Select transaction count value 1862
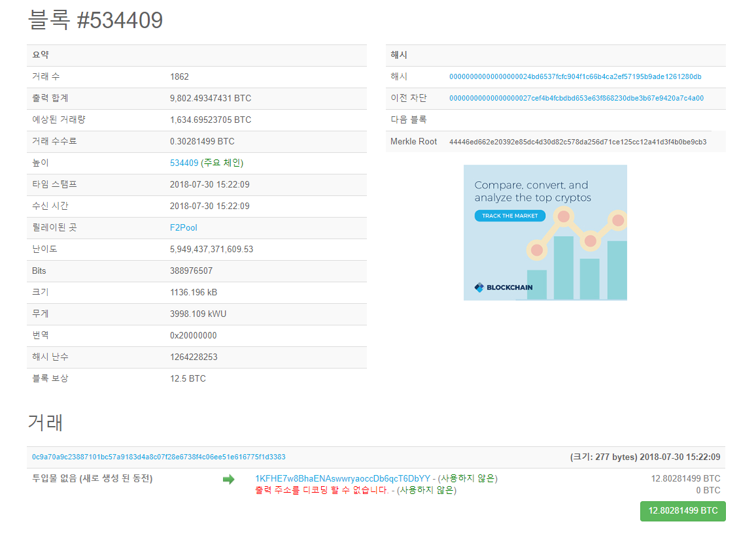The image size is (756, 543). point(179,76)
